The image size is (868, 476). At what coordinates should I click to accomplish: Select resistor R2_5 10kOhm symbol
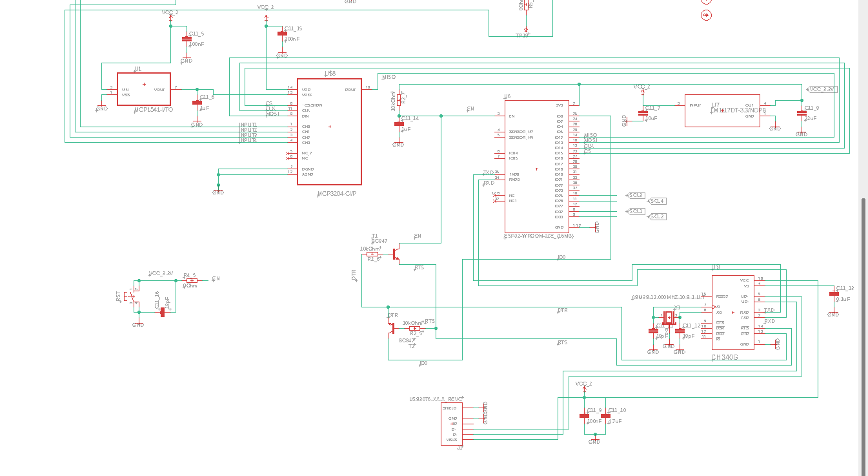point(415,329)
